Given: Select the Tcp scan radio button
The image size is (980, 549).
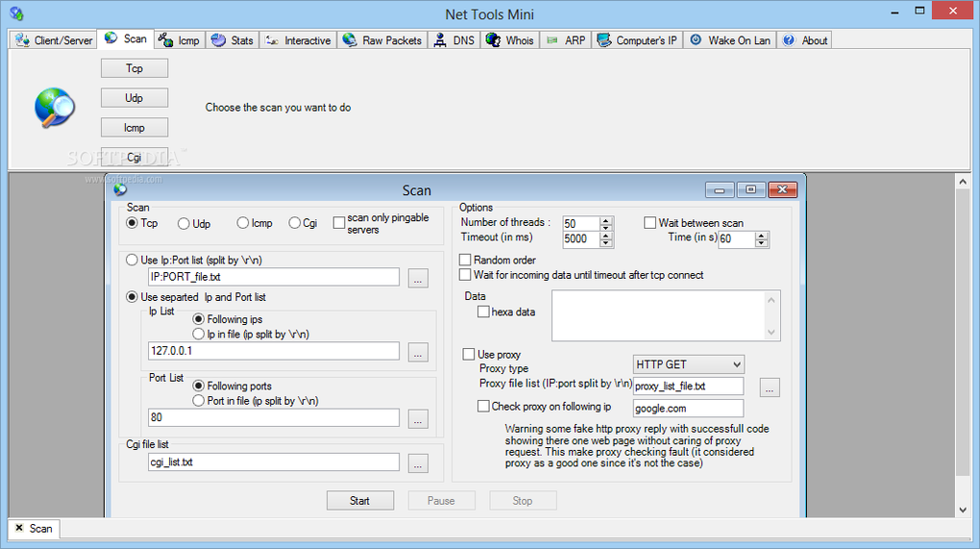Looking at the screenshot, I should [132, 223].
